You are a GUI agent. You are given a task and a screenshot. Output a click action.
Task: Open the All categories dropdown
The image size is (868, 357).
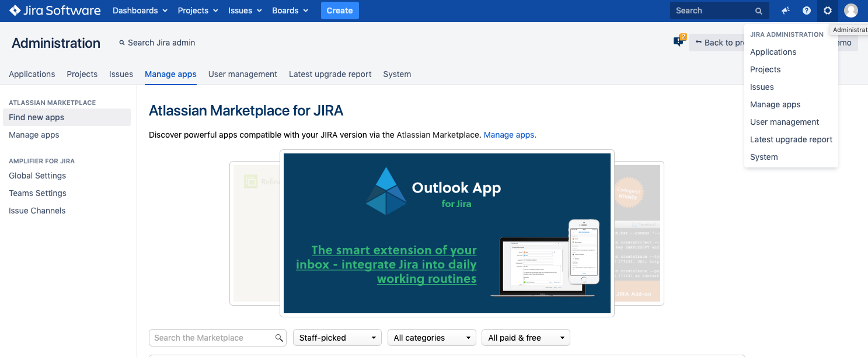[431, 338]
